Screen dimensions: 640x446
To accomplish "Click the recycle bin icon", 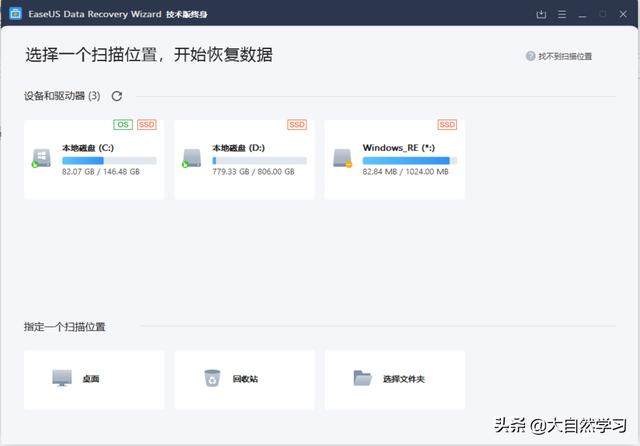I will pyautogui.click(x=212, y=378).
